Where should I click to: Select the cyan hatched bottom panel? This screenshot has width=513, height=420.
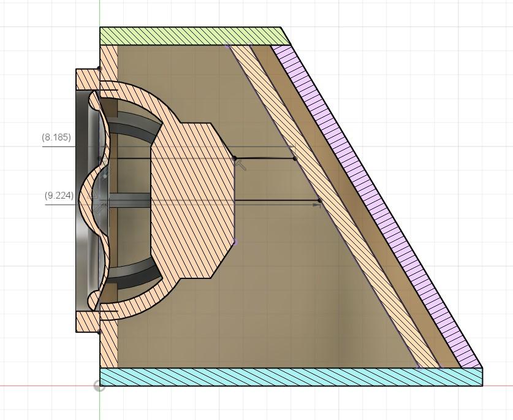(291, 377)
